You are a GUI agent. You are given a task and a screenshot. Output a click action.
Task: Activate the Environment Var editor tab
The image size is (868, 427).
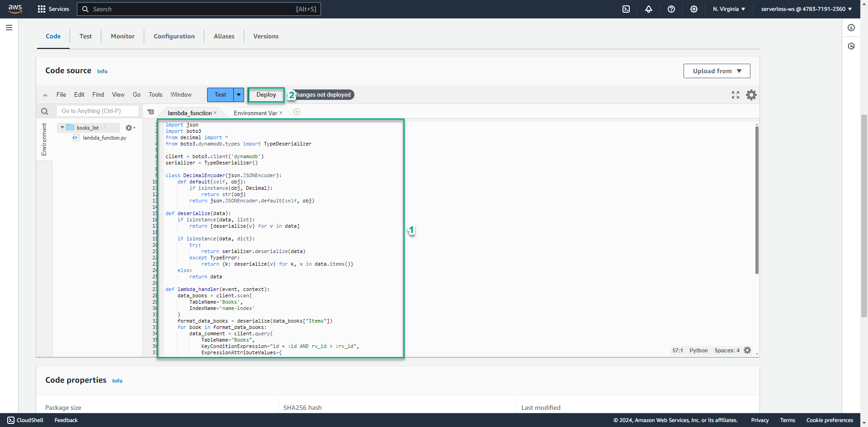(x=255, y=113)
